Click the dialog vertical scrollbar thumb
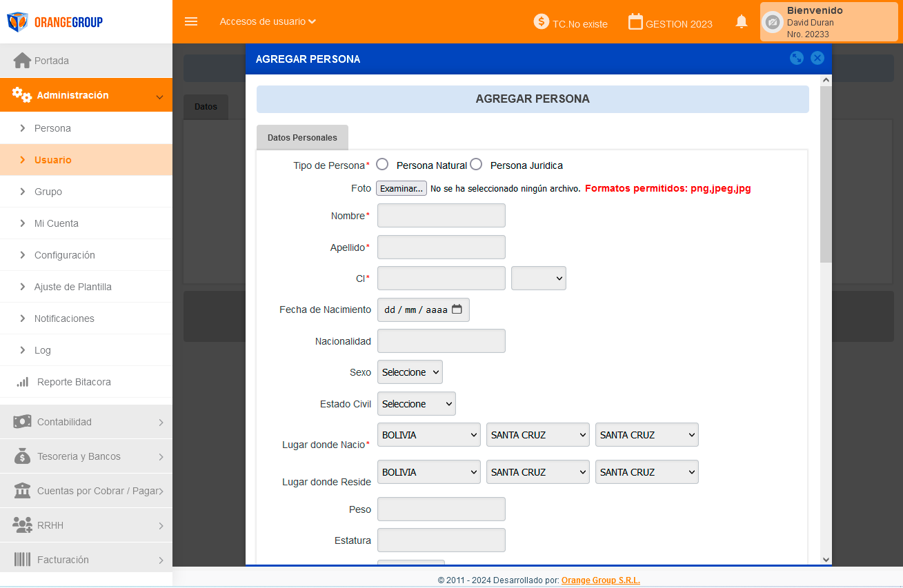This screenshot has width=903, height=588. tap(826, 172)
